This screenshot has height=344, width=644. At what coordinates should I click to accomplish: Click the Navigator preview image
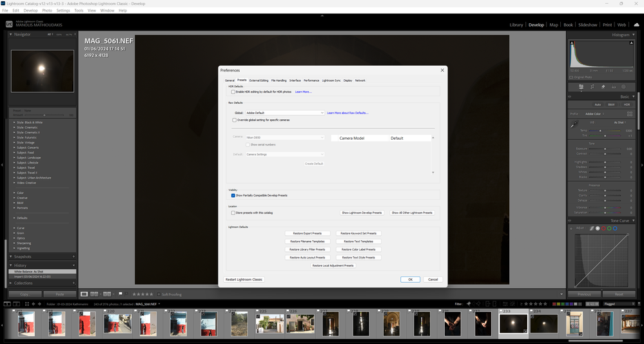coord(43,71)
